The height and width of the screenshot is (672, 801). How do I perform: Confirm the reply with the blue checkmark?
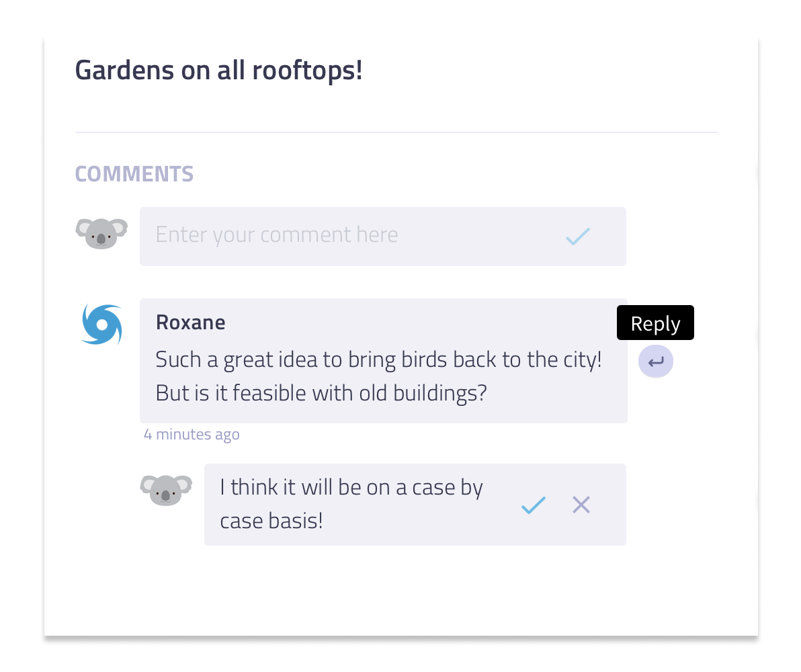534,505
